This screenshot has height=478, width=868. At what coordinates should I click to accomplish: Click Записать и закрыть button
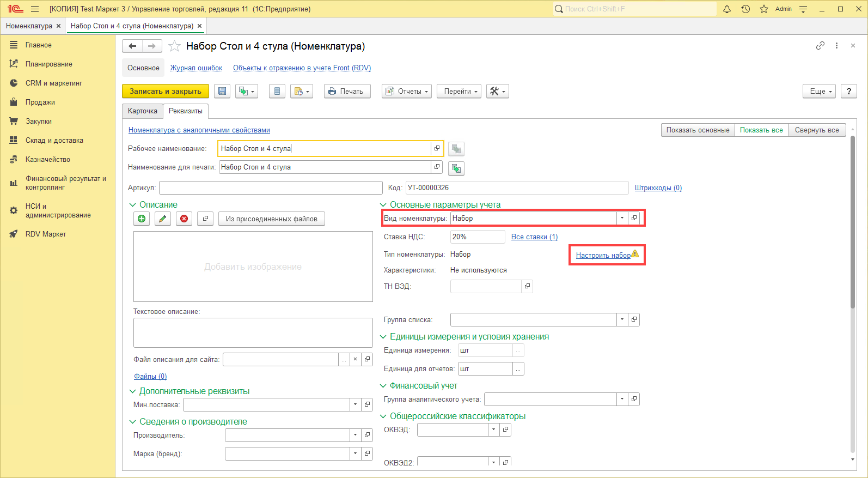pyautogui.click(x=165, y=92)
